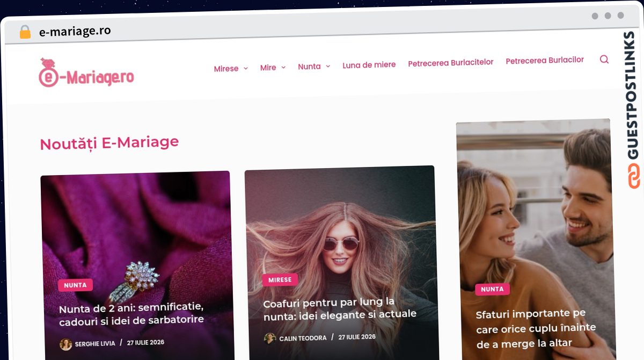Click author name Calin Teodora

303,339
